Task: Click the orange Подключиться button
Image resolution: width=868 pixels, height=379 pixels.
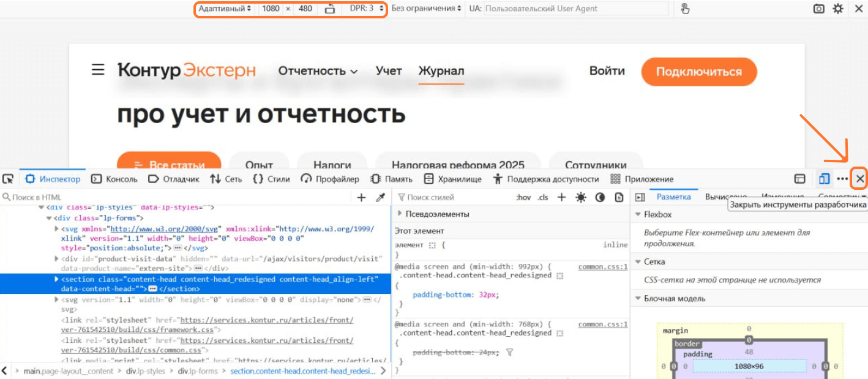Action: 699,72
